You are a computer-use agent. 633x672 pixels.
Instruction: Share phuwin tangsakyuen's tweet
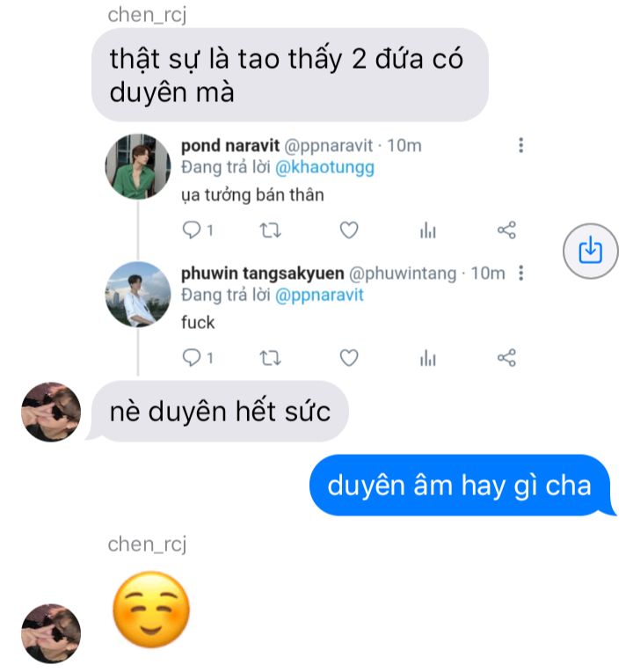tap(506, 358)
